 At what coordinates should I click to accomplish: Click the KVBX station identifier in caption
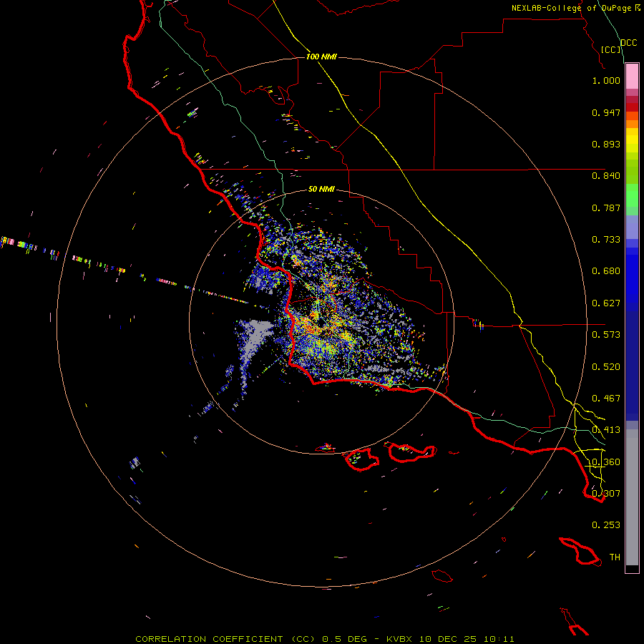pyautogui.click(x=399, y=639)
